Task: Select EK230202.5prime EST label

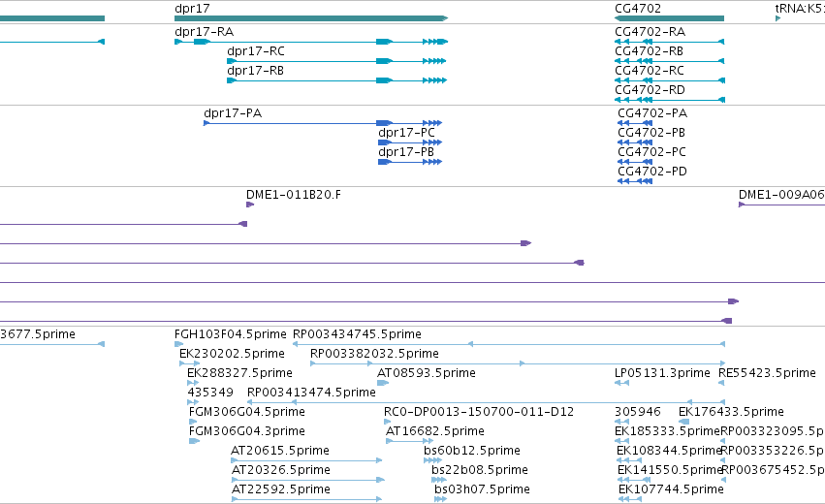Action: pos(232,354)
